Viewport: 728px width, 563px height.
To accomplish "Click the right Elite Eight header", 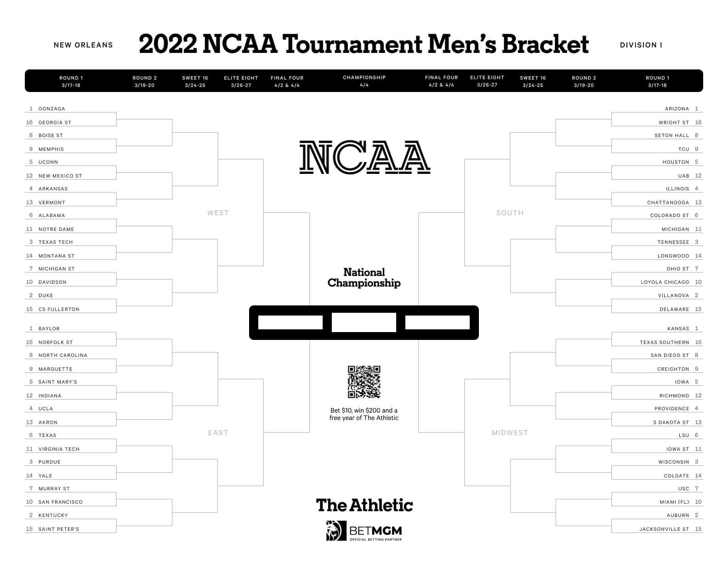I will pos(487,81).
